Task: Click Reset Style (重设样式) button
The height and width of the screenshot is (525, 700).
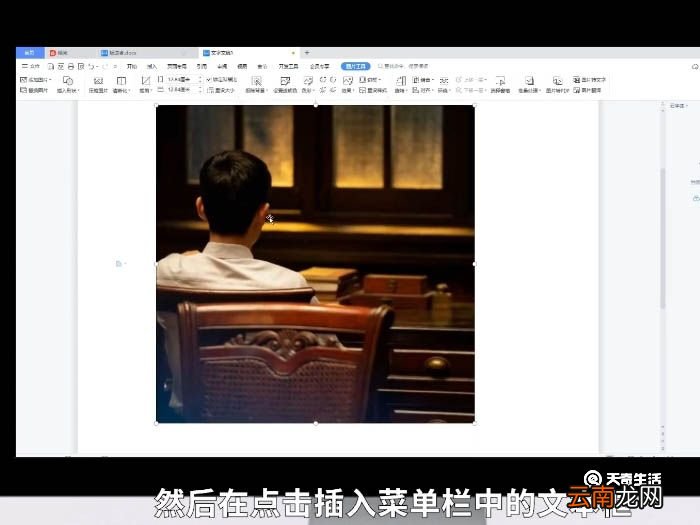Action: point(374,90)
